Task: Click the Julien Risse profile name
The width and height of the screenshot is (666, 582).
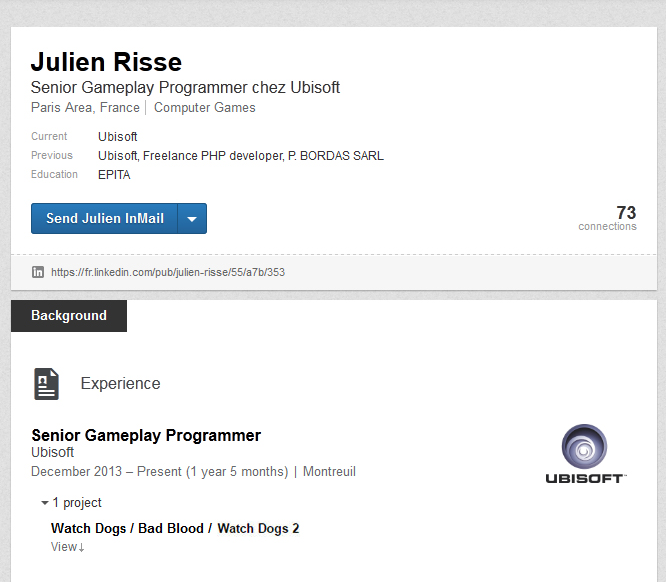Action: pos(106,62)
